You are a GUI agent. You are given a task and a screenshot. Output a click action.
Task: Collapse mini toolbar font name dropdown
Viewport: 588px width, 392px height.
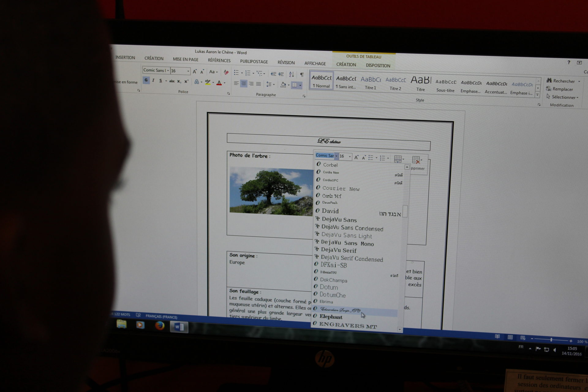click(336, 156)
